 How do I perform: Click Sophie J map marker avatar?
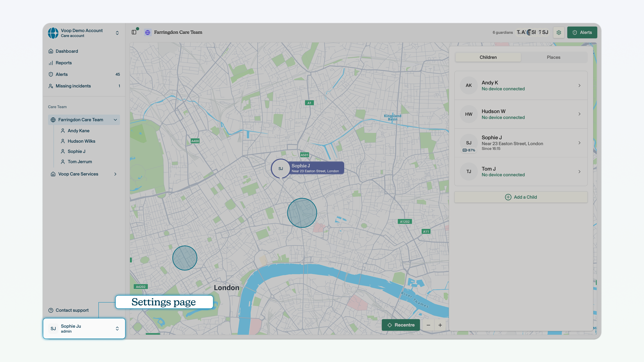pos(281,168)
